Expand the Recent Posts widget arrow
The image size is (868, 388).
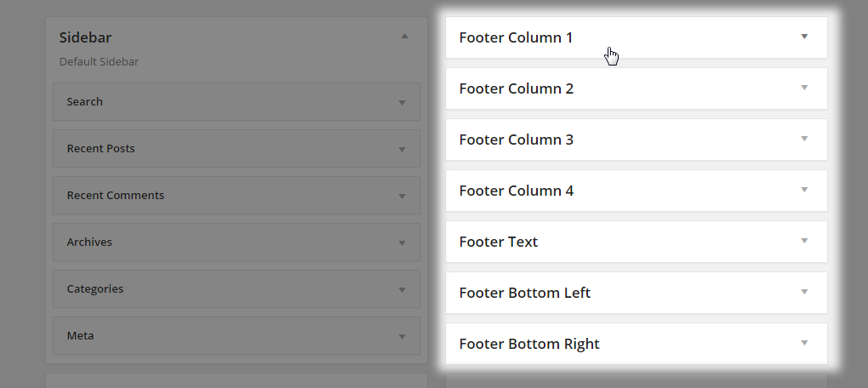402,149
